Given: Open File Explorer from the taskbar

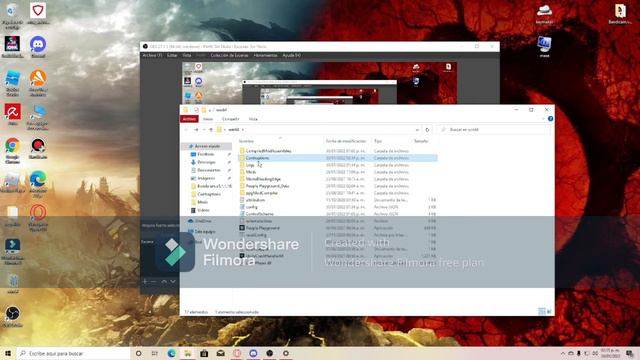Looking at the screenshot, I should pyautogui.click(x=188, y=353).
